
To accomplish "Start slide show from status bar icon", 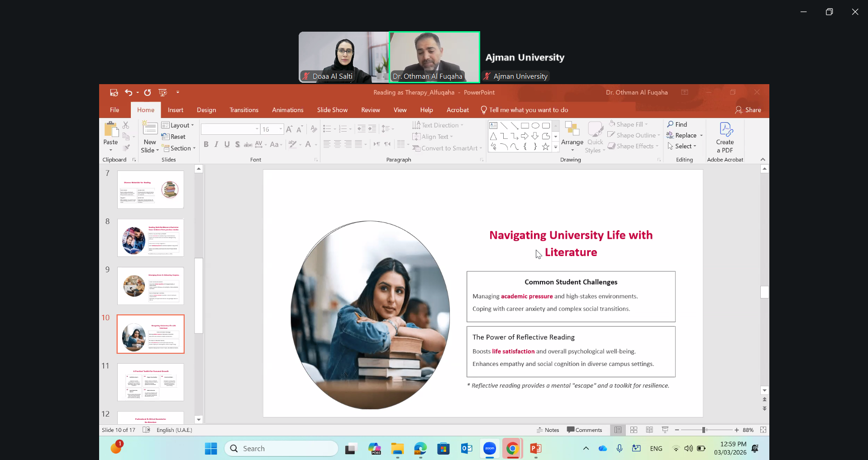I will click(665, 430).
